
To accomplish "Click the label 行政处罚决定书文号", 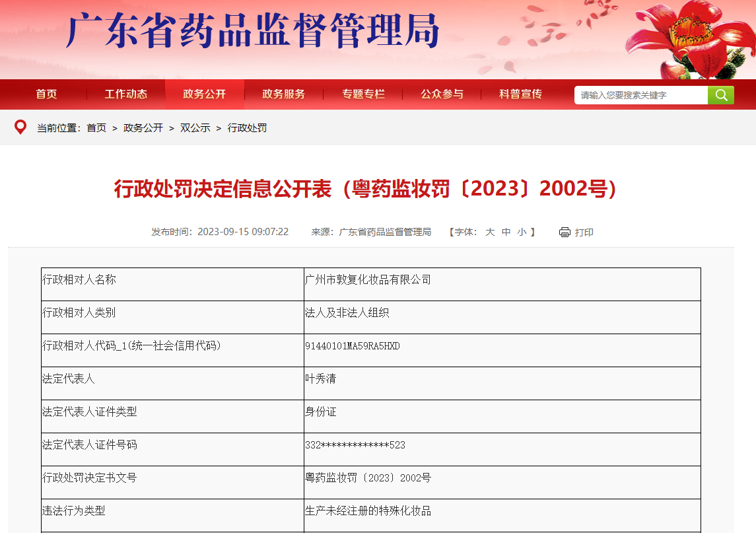I will (x=90, y=478).
